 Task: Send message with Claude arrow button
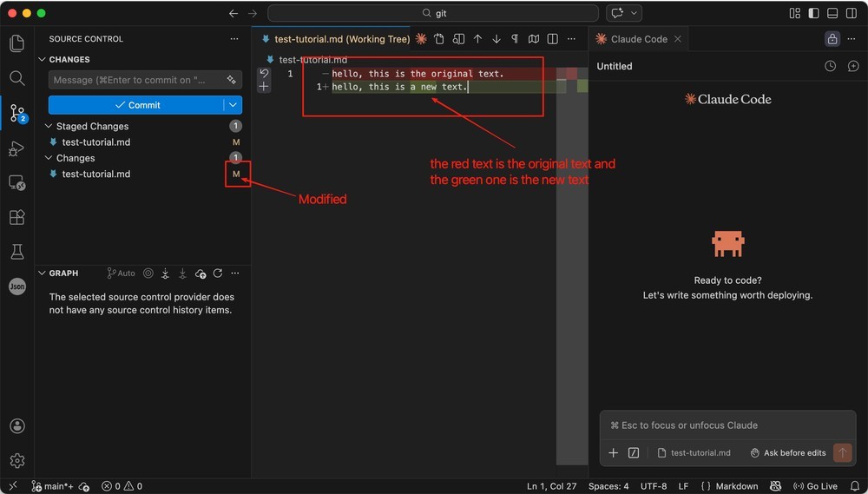tap(842, 452)
